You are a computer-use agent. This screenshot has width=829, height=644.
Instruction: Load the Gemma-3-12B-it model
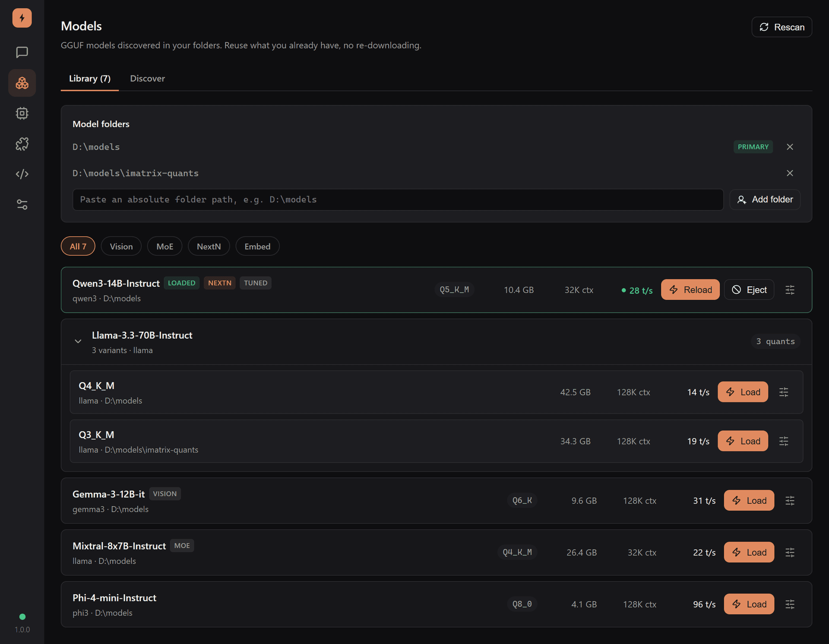(x=749, y=500)
